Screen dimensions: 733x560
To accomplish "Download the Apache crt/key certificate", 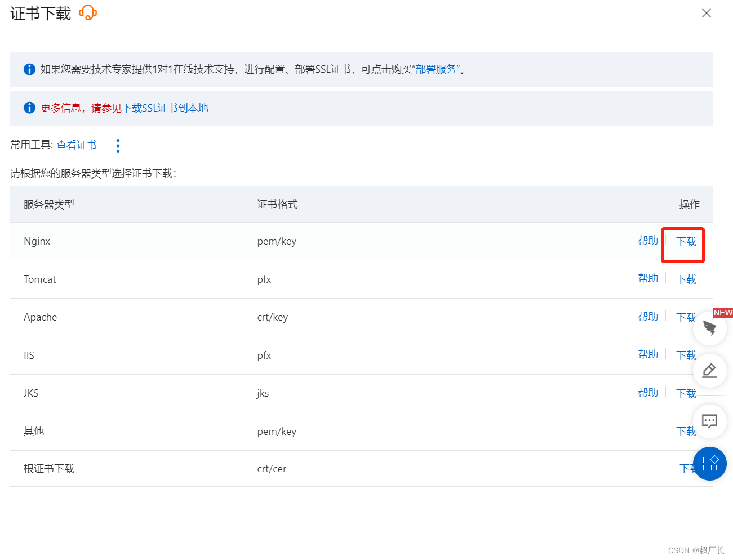I will tap(686, 318).
